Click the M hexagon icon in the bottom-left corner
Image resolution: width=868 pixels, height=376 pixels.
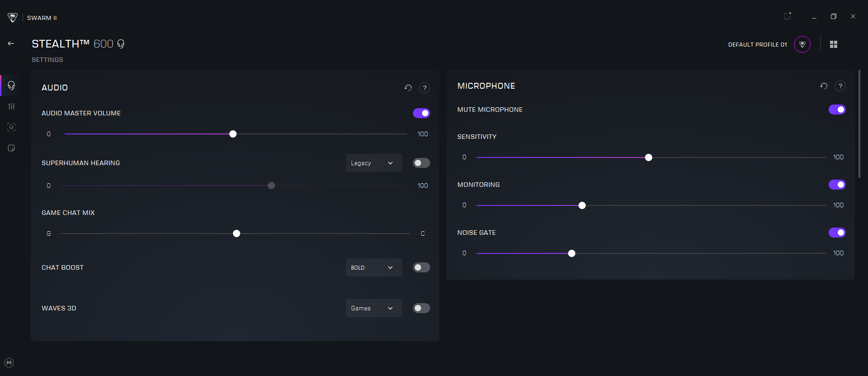[9, 363]
